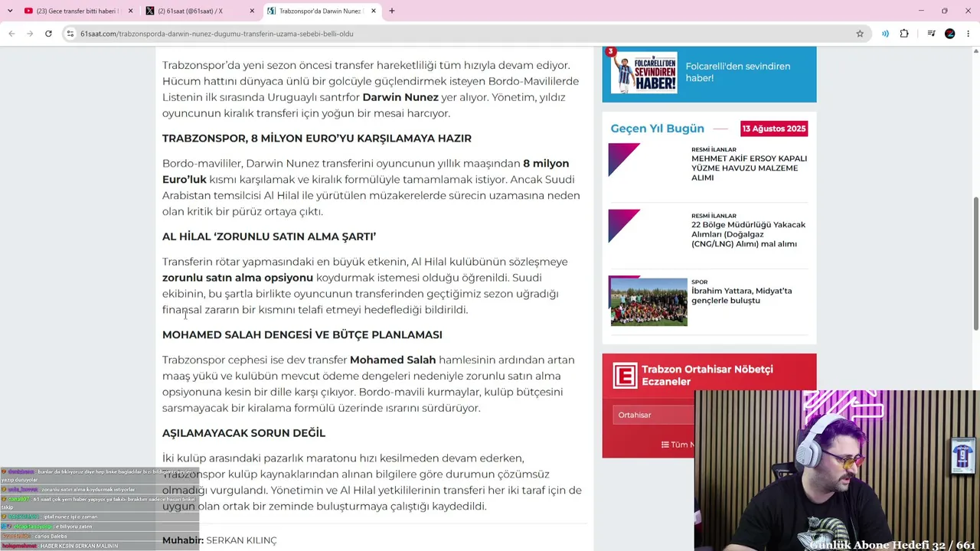Open 'İbrahim Yattara, Midyat'ta gençlerle buluştu' article
The image size is (980, 551).
(x=741, y=295)
